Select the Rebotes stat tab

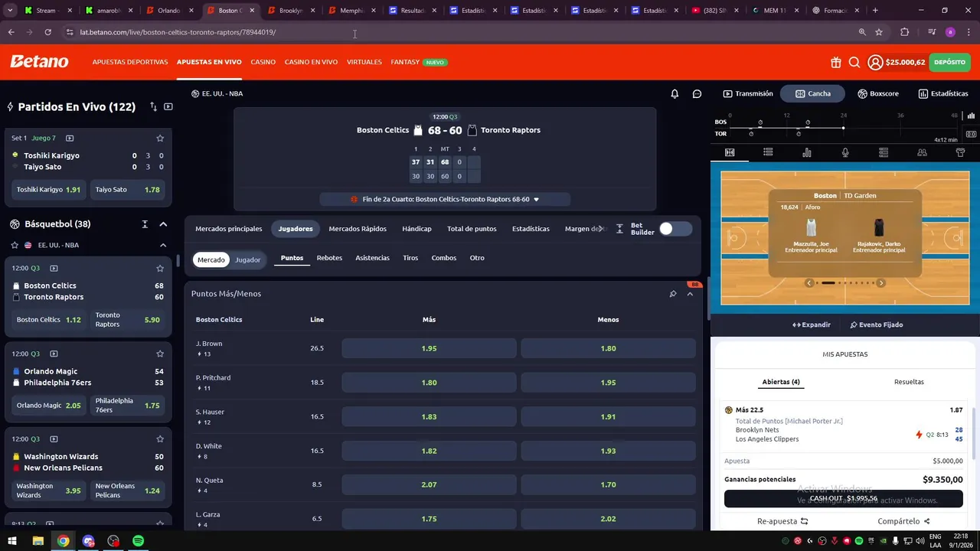click(x=329, y=258)
